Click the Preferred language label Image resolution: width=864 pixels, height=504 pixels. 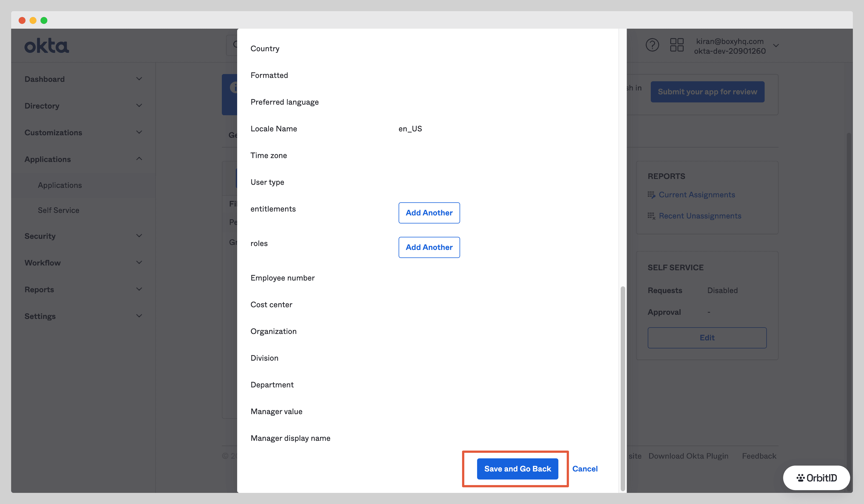pyautogui.click(x=284, y=102)
